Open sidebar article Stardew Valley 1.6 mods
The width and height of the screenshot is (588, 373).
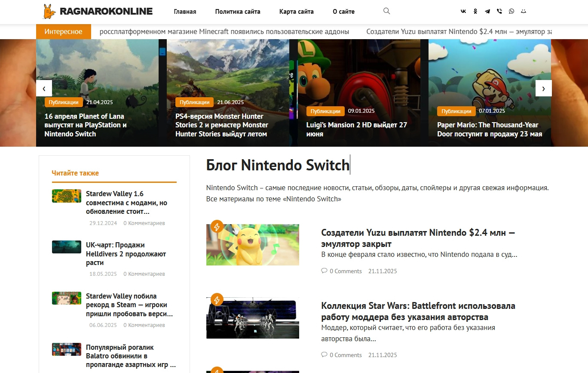127,203
